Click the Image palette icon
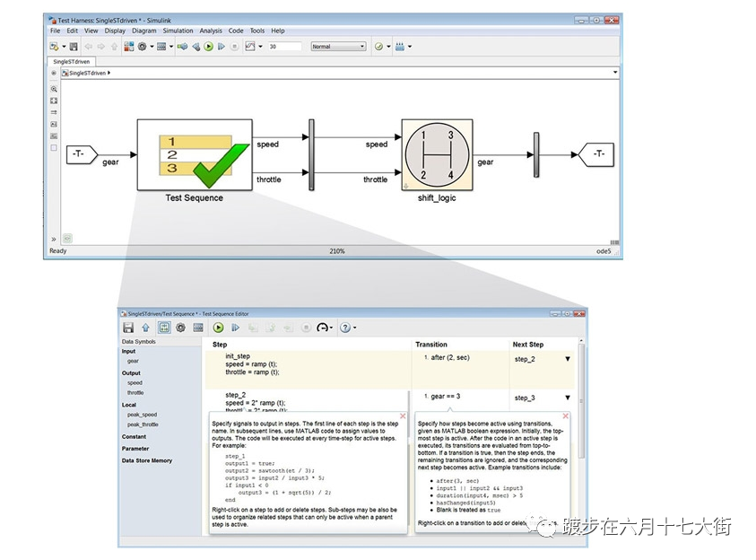The image size is (756, 560). tap(54, 136)
